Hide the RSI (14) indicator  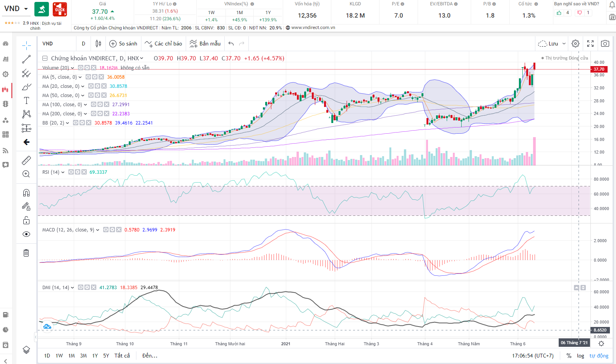coord(71,172)
